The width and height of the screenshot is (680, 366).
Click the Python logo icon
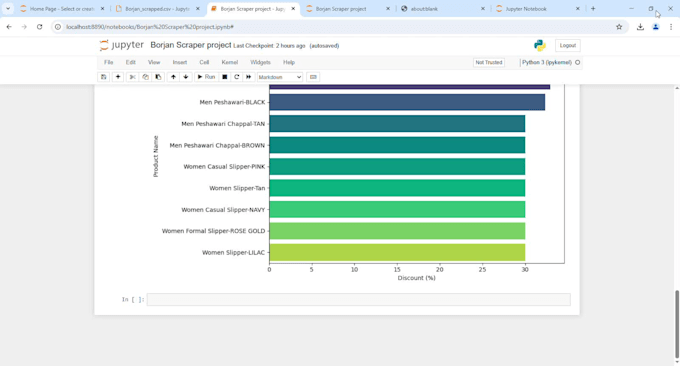540,46
